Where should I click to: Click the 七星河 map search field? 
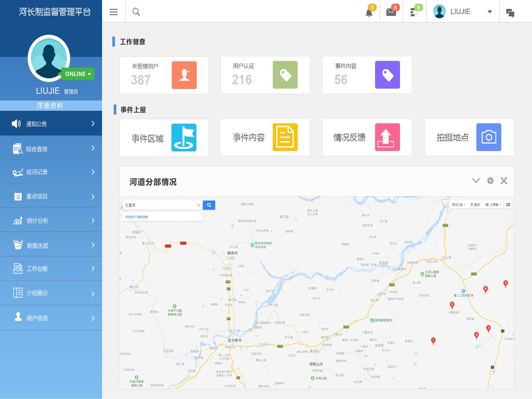[159, 205]
